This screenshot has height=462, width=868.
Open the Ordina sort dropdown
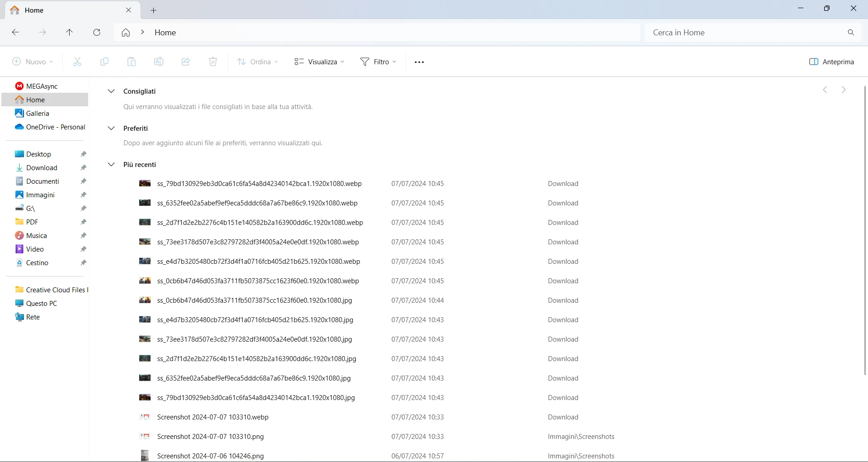258,62
